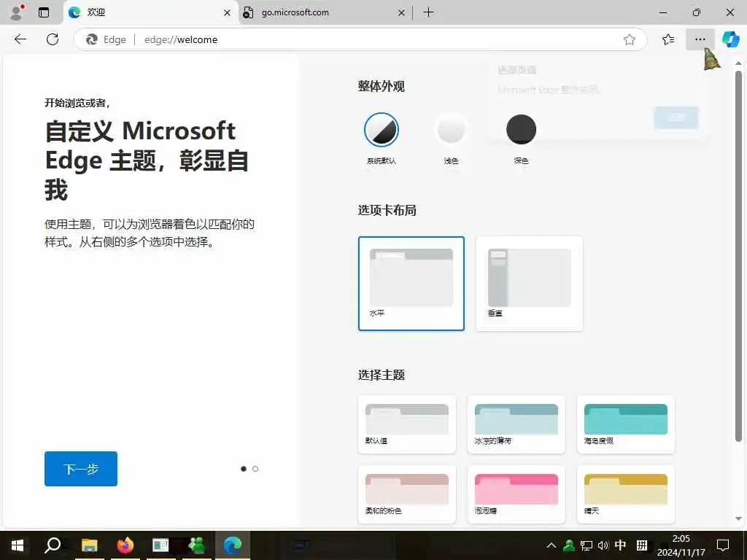The width and height of the screenshot is (747, 560).
Task: Open the Edge profile icon
Action: point(18,12)
